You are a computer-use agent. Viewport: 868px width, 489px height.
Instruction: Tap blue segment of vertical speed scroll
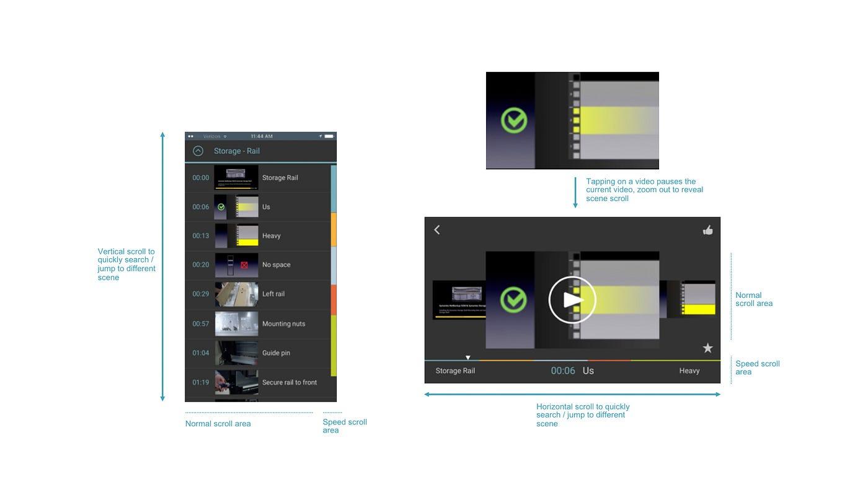[x=334, y=189]
